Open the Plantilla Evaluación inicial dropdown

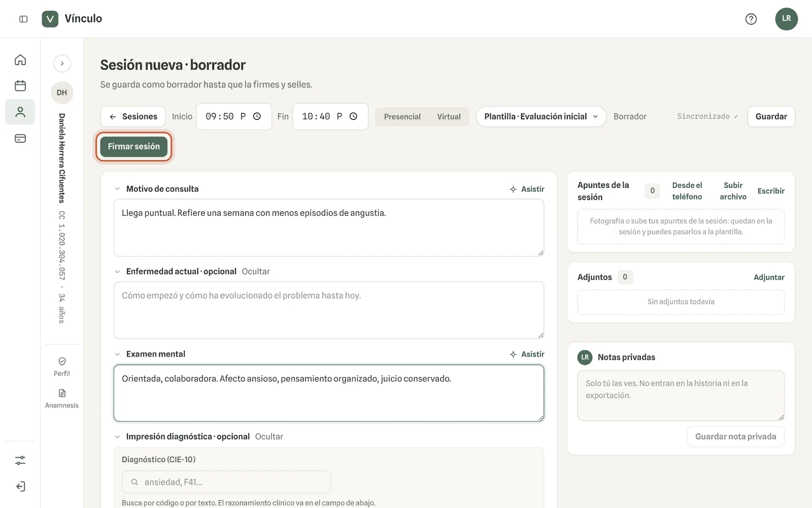coord(541,116)
